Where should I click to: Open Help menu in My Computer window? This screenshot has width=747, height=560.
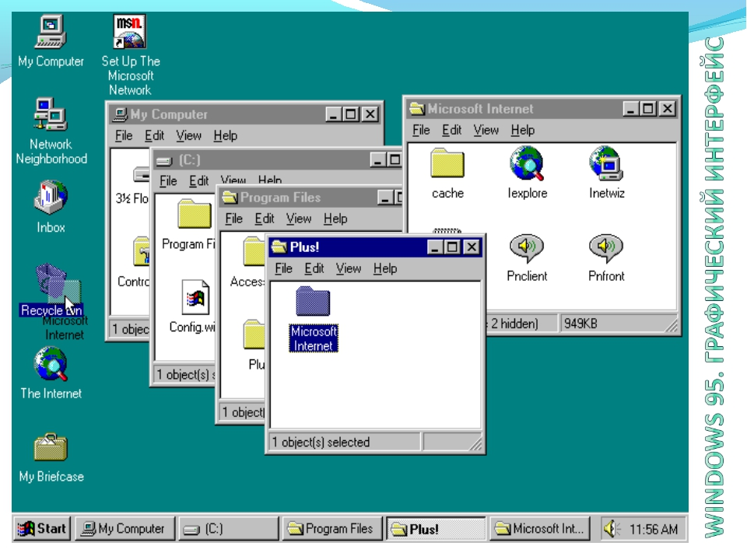pyautogui.click(x=226, y=135)
